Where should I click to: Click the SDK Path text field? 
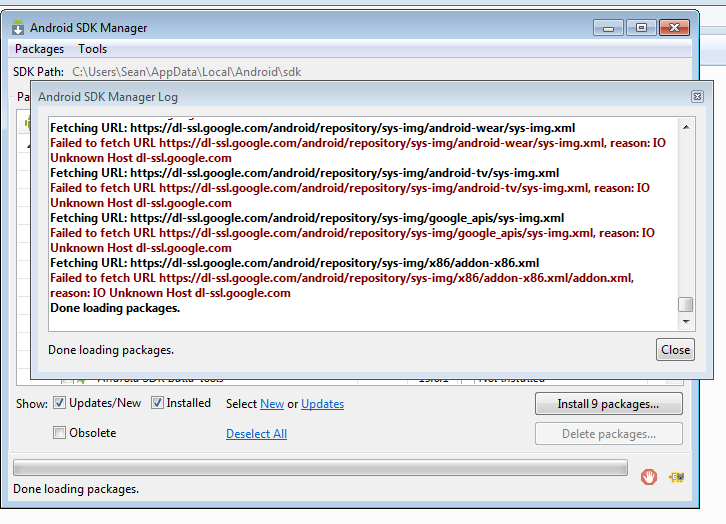(x=187, y=72)
